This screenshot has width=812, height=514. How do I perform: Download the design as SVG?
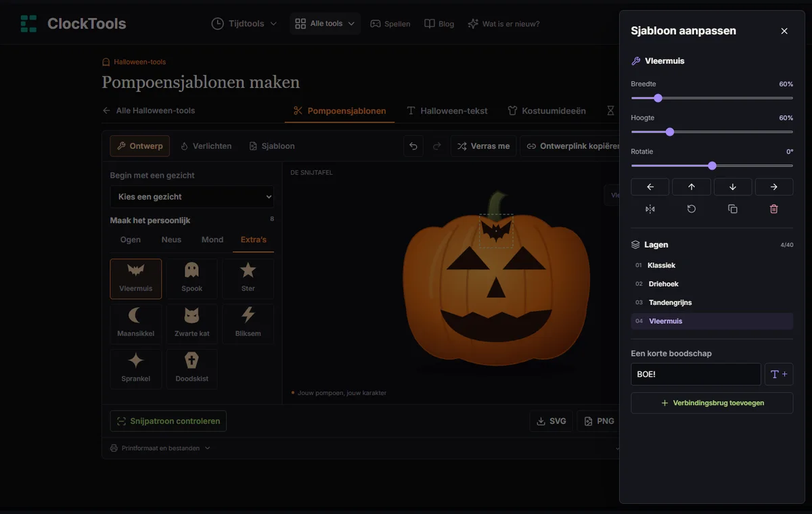click(551, 421)
